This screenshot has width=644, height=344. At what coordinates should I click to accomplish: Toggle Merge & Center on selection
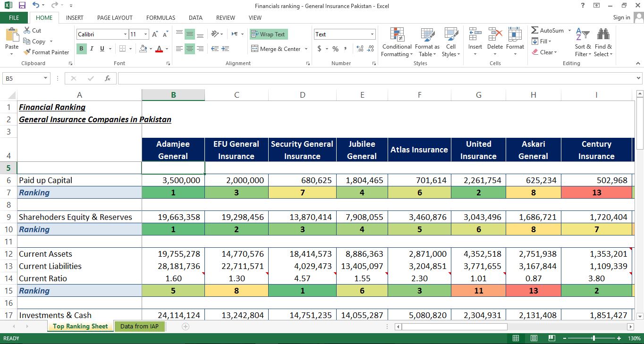[276, 49]
